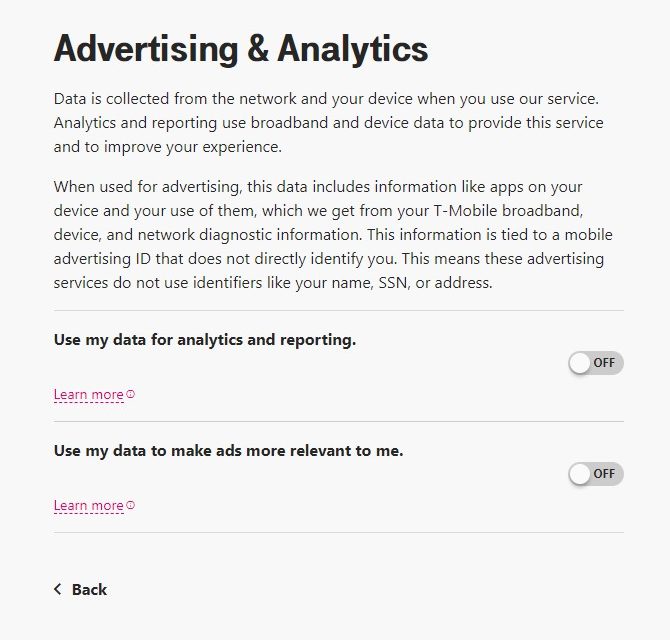Click the OFF label on ads toggle

tap(604, 474)
